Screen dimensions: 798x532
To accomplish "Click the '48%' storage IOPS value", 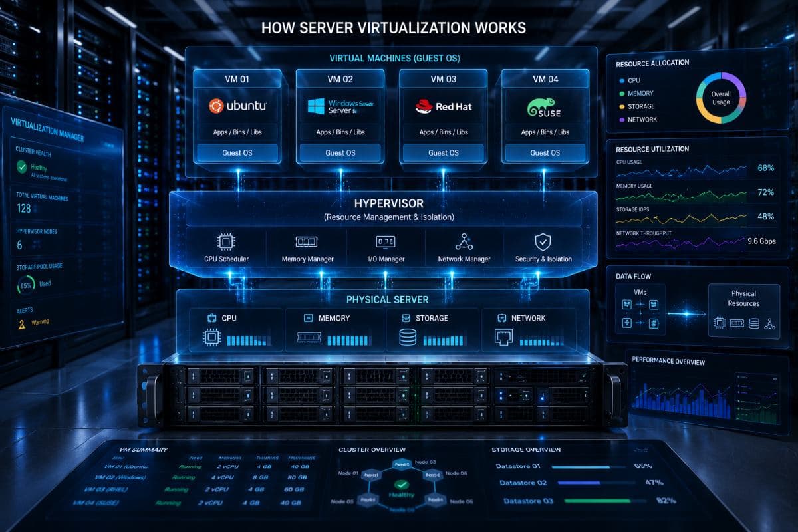I will pyautogui.click(x=765, y=217).
